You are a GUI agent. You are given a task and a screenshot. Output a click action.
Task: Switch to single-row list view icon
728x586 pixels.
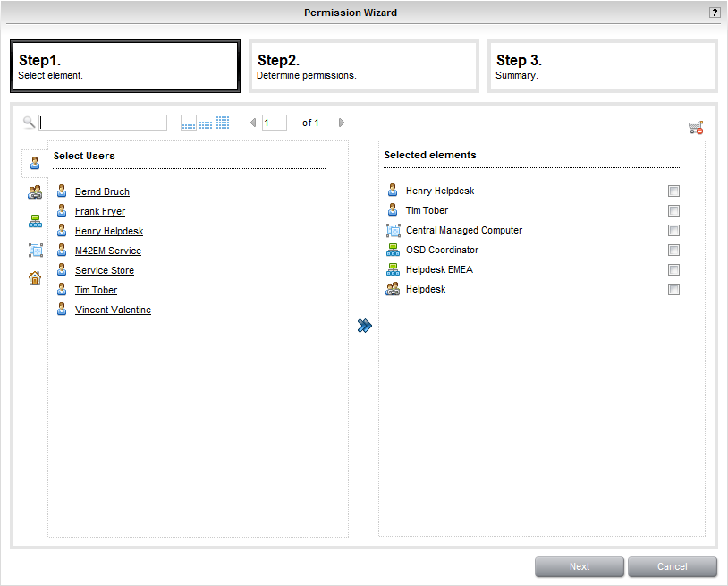189,123
